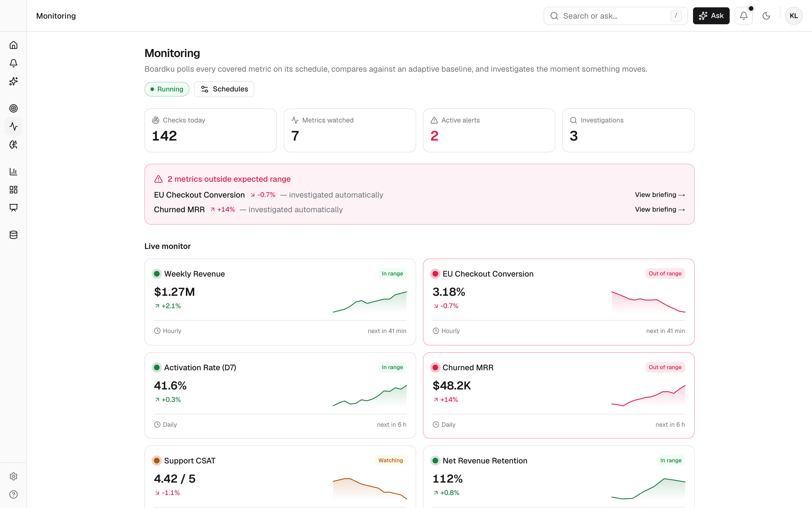This screenshot has height=508, width=812.
Task: Click the Net Revenue Retention sparkline
Action: coord(648,489)
